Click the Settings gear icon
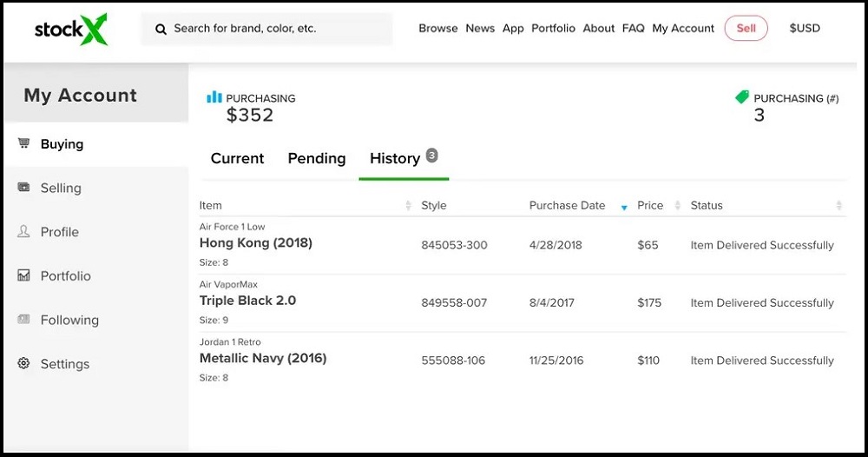This screenshot has width=868, height=457. coord(23,363)
